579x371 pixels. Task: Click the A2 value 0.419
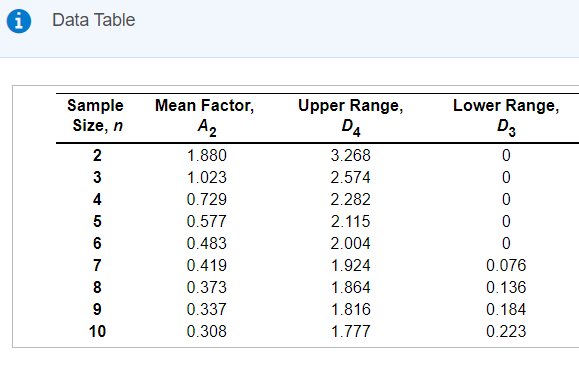pos(207,265)
